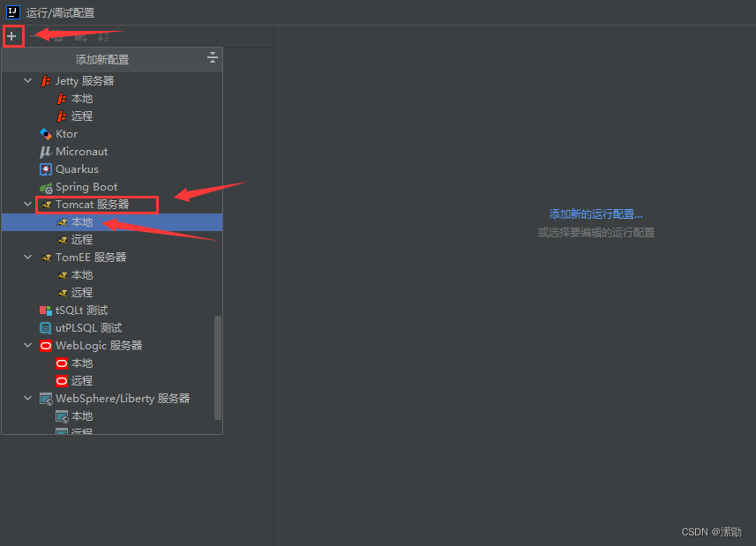
Task: Collapse the Jetty 服务器 group
Action: [x=28, y=81]
